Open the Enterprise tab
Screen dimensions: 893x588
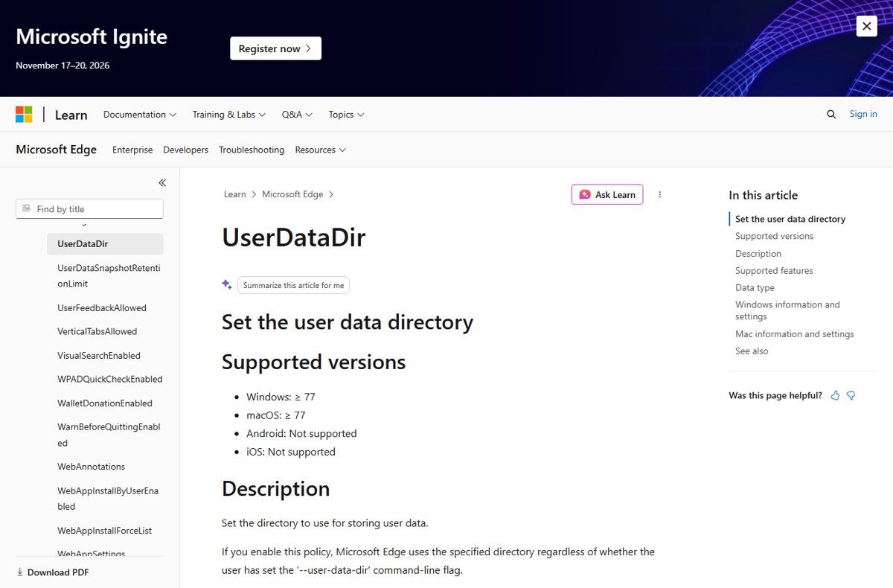click(x=132, y=150)
